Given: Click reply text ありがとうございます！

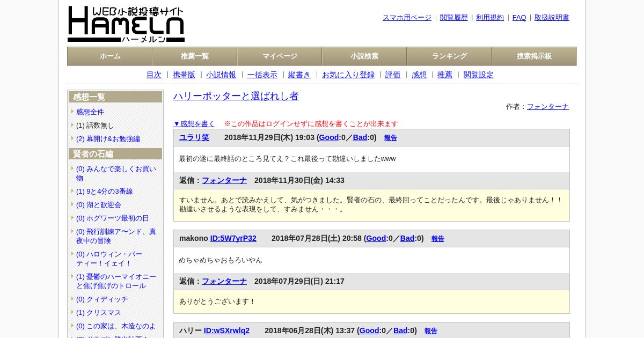Looking at the screenshot, I should pos(218,302).
